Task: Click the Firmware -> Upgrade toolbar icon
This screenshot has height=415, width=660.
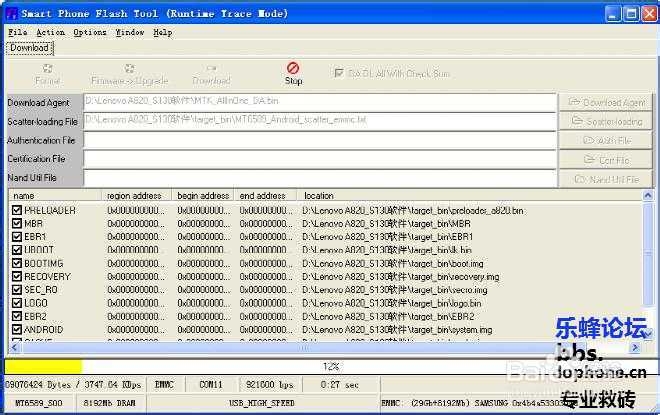Action: pos(129,69)
